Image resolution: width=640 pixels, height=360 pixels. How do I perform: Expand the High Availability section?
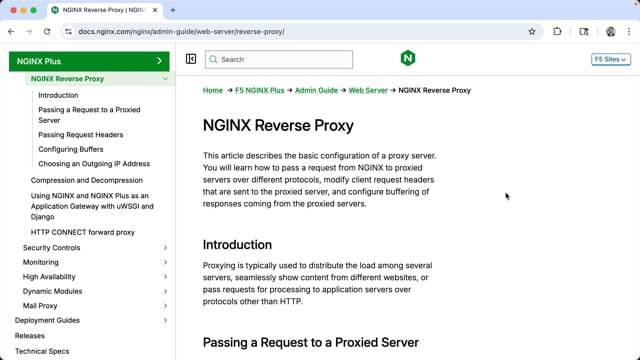tap(165, 277)
